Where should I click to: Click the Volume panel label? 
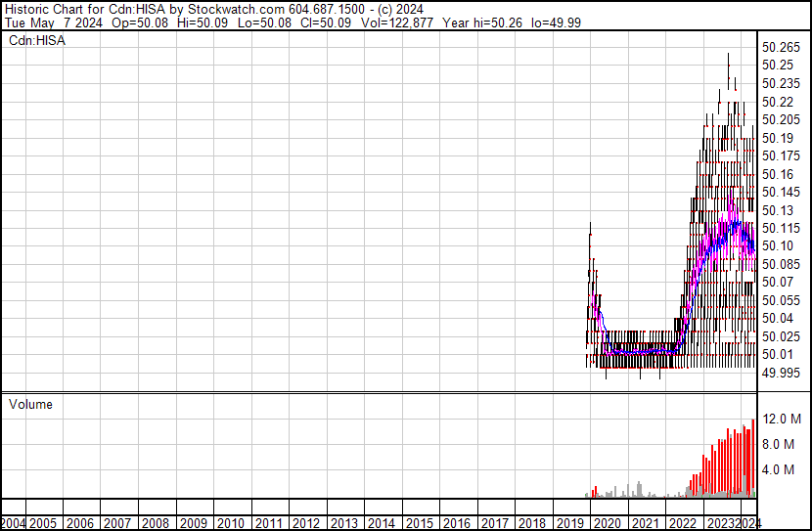pyautogui.click(x=30, y=404)
